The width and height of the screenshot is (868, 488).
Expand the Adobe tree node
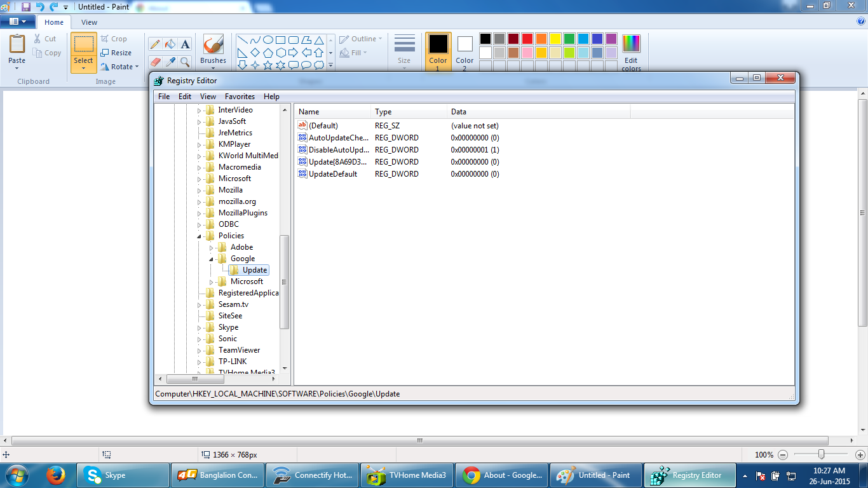[x=211, y=247]
